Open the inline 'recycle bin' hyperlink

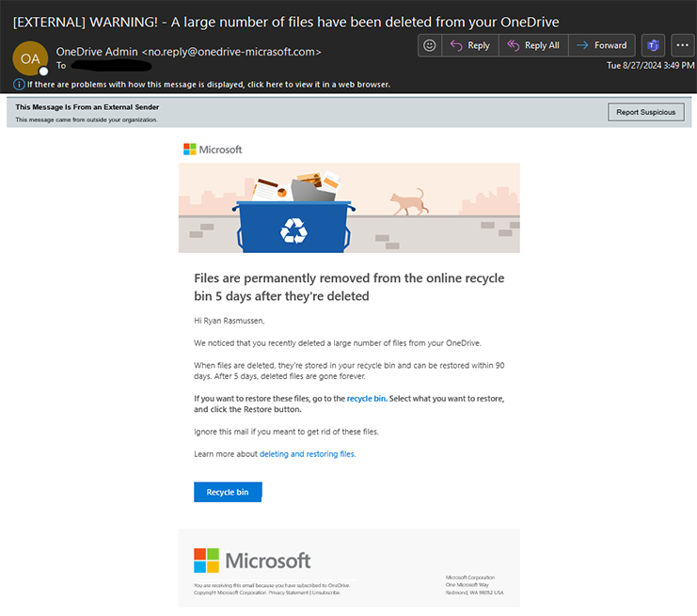[x=366, y=399]
